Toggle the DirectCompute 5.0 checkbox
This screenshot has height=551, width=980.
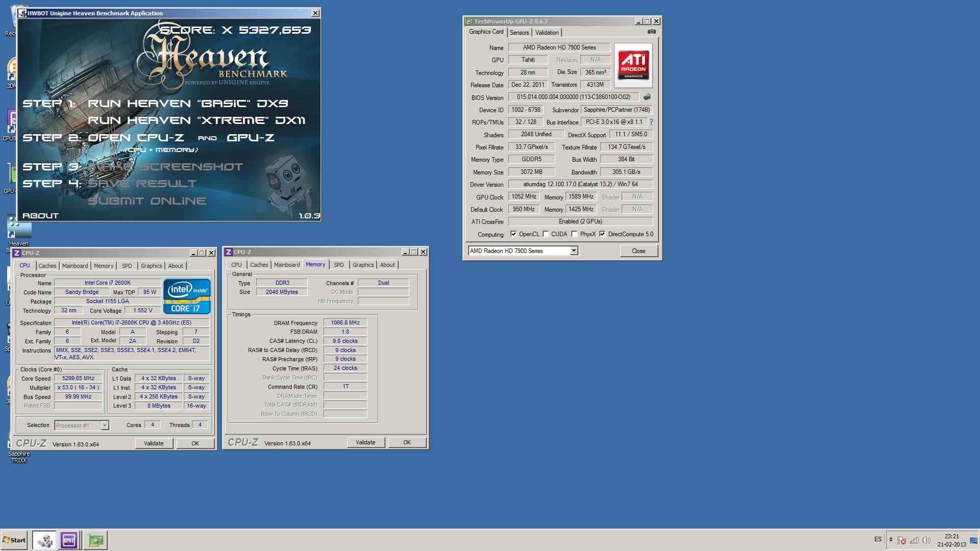point(602,234)
